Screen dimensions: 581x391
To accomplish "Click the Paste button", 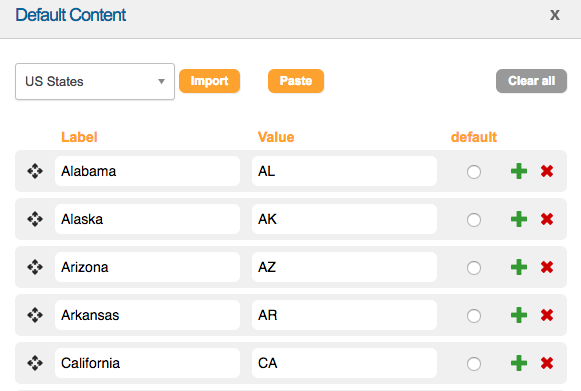I will [x=296, y=81].
